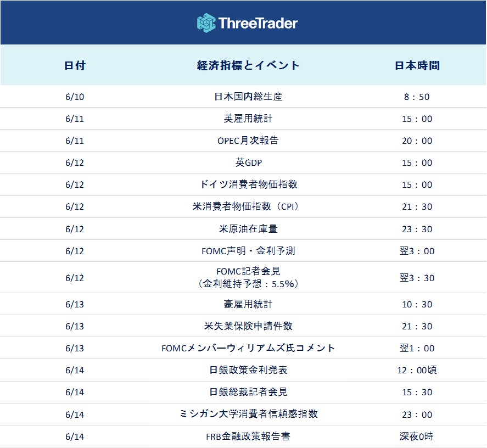Select the 米原油在庫量 event row
The height and width of the screenshot is (448, 487).
click(248, 229)
